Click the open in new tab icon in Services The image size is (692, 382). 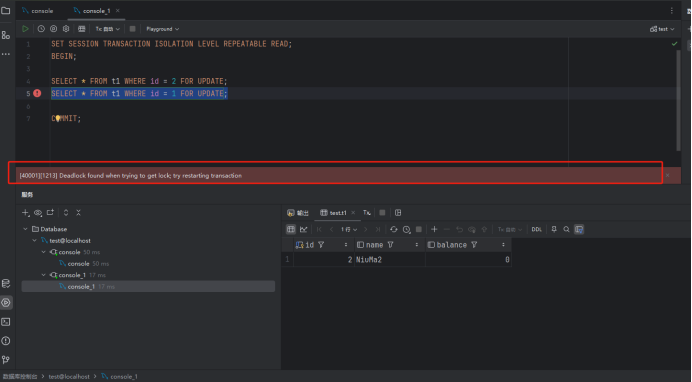click(x=50, y=213)
